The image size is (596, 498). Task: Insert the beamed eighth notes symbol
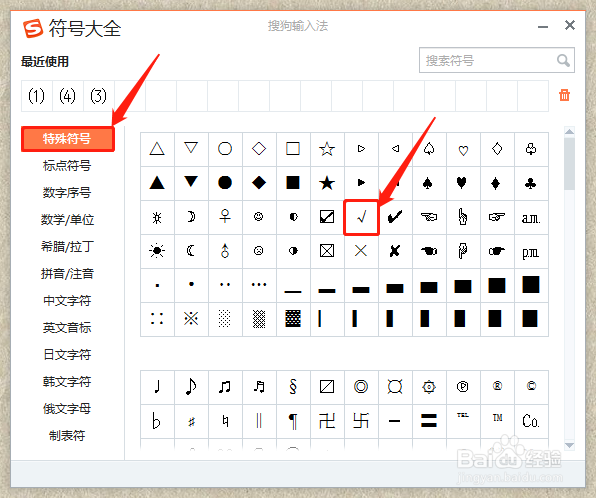[225, 387]
